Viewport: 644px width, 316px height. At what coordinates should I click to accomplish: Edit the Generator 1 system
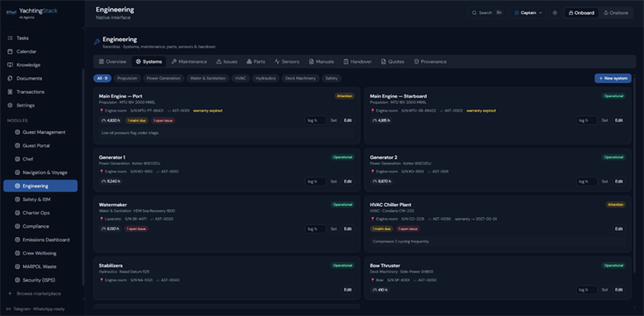click(x=348, y=181)
